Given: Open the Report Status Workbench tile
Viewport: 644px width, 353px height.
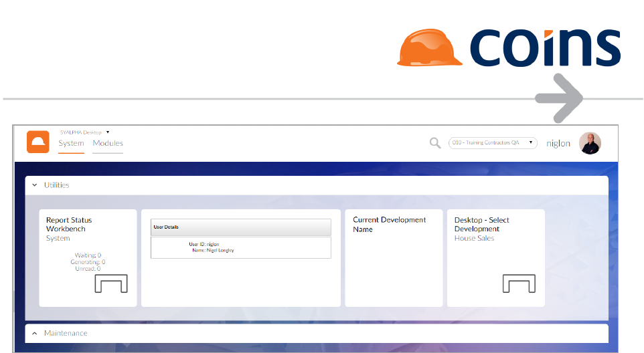Looking at the screenshot, I should [x=88, y=258].
